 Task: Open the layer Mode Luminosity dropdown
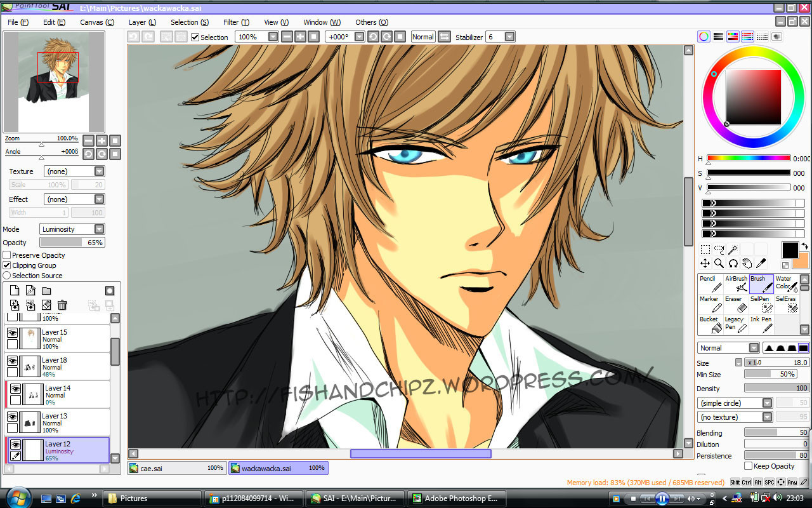tap(72, 229)
